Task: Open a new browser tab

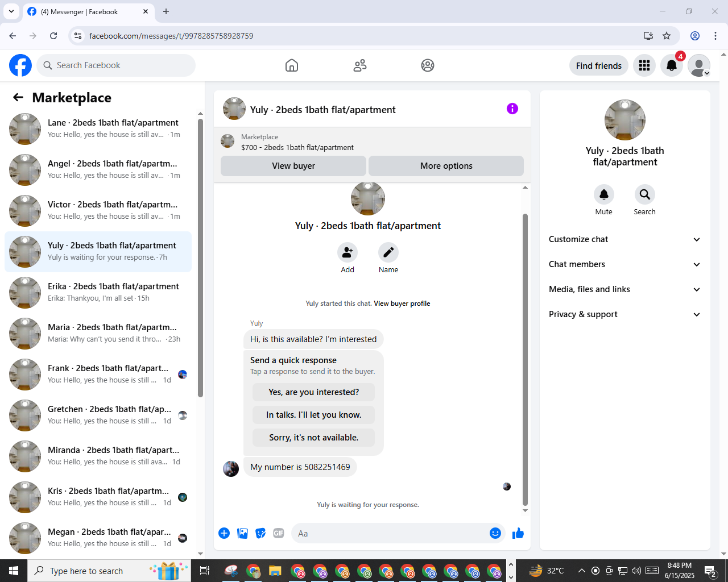Action: 166,11
